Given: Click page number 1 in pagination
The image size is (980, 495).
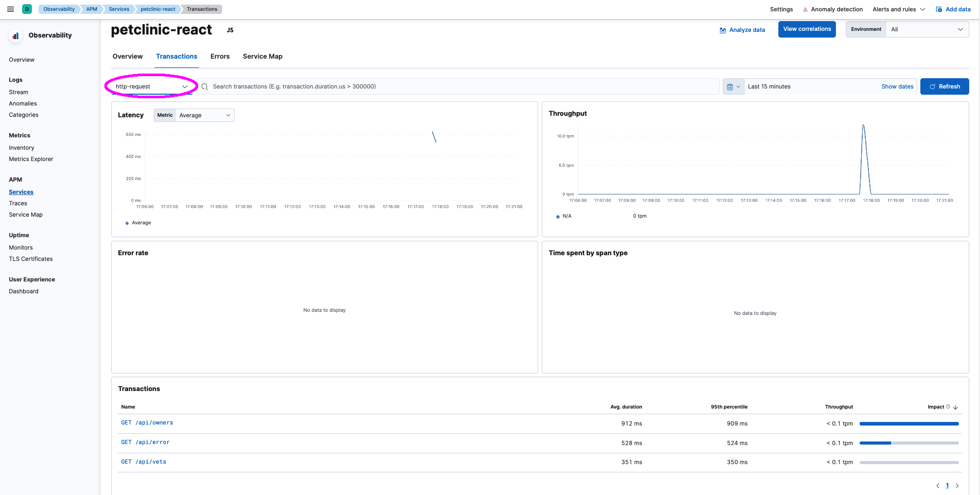Looking at the screenshot, I should [x=947, y=486].
